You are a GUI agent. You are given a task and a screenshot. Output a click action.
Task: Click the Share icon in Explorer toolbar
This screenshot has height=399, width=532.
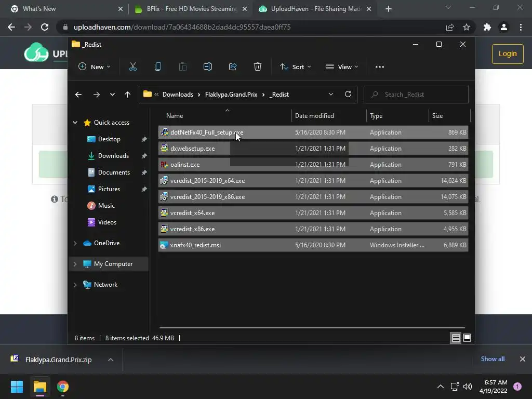pyautogui.click(x=233, y=67)
